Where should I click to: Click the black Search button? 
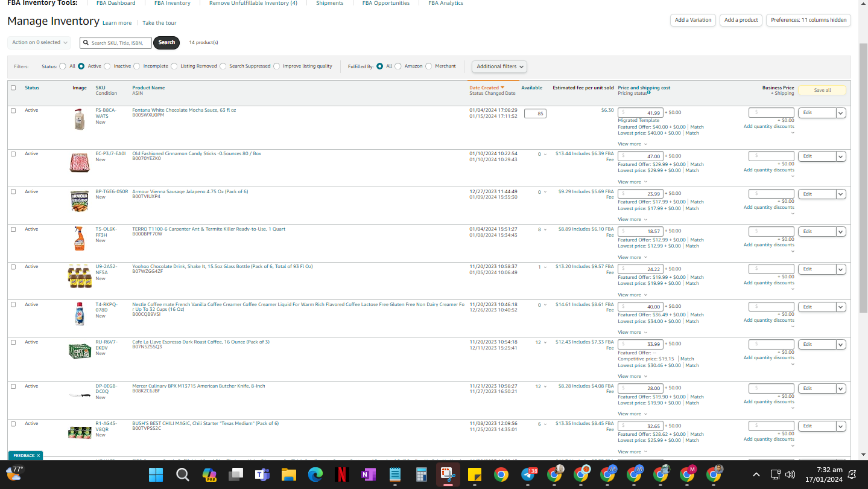166,42
